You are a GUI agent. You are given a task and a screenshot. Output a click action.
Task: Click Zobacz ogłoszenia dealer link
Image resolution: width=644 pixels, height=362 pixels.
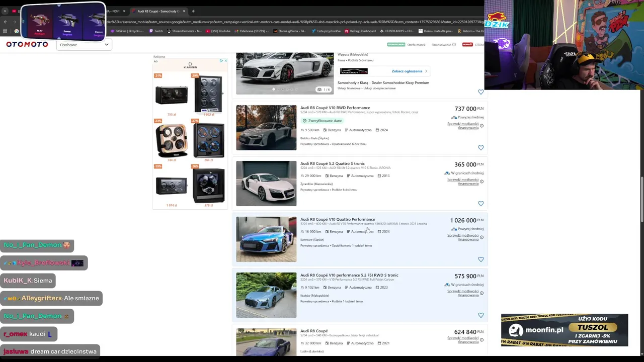pos(410,71)
